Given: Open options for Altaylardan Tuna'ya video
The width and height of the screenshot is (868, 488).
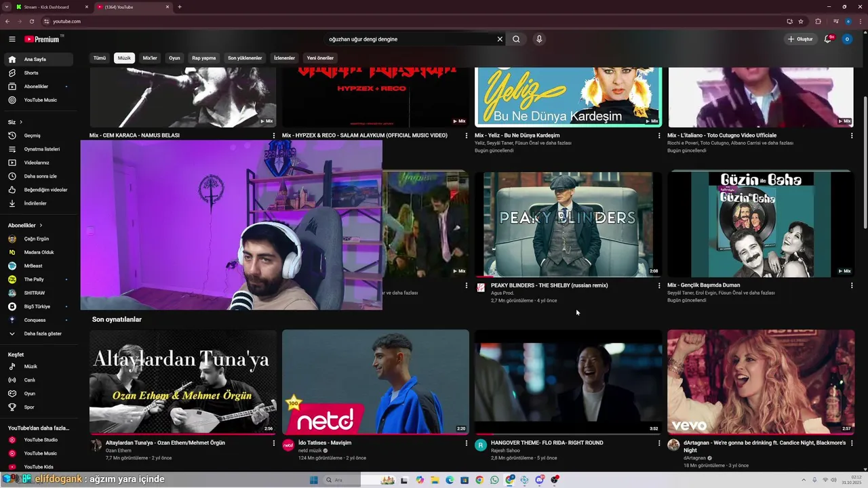Looking at the screenshot, I should coord(274,443).
